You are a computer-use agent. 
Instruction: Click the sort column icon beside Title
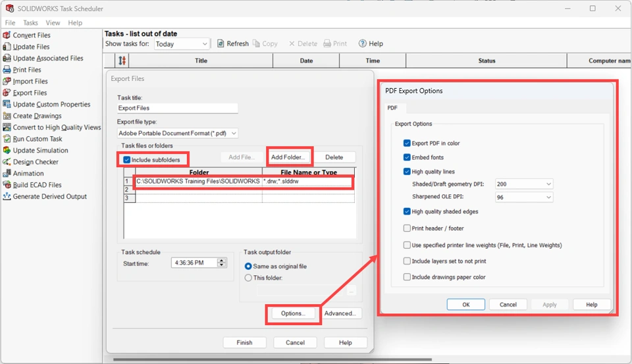[x=122, y=61]
